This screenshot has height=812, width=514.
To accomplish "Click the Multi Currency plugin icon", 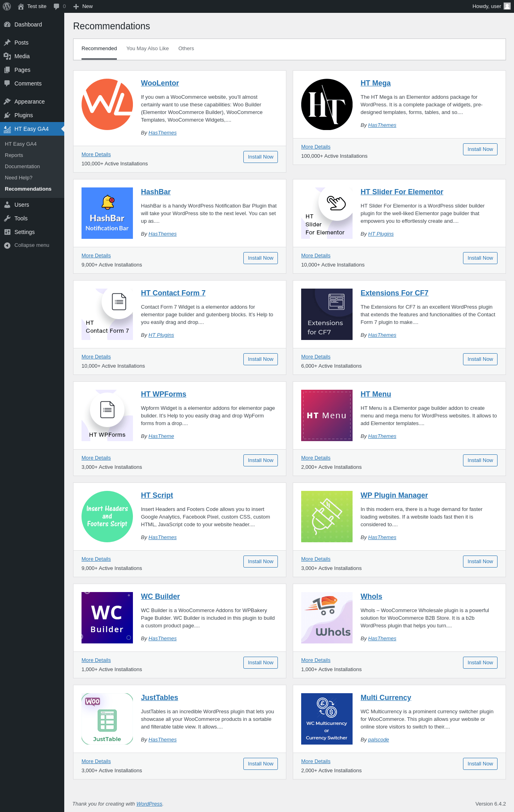I will point(327,719).
